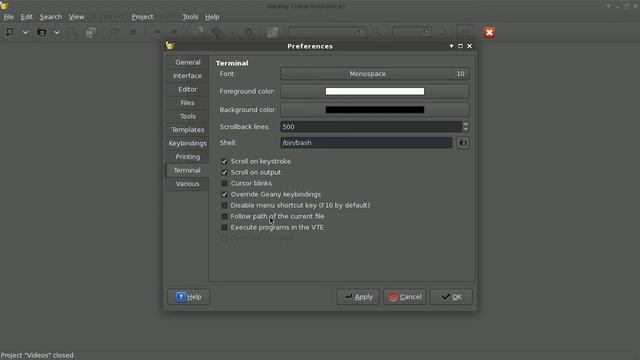Pick terminal Foreground color white swatch

click(x=375, y=91)
